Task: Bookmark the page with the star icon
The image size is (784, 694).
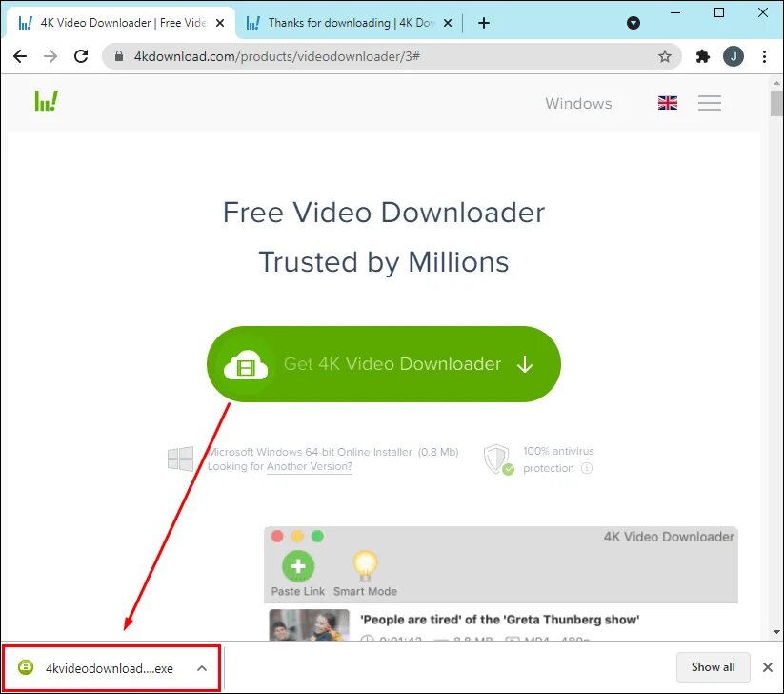Action: tap(665, 56)
